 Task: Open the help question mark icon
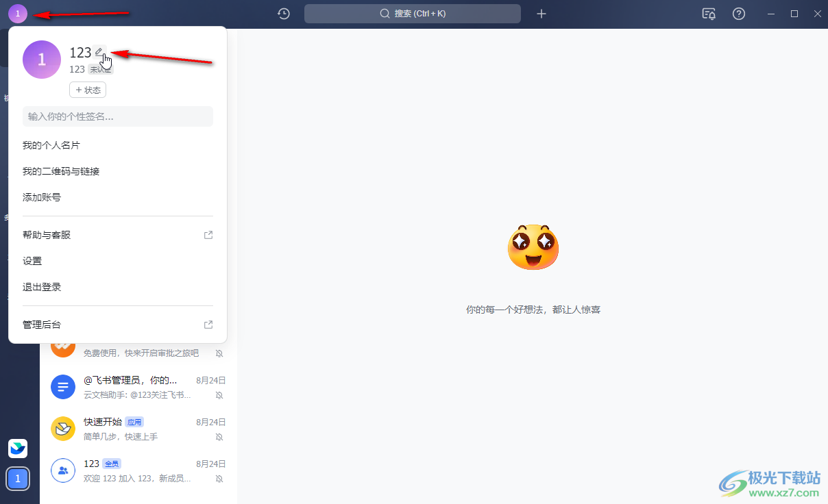click(739, 14)
